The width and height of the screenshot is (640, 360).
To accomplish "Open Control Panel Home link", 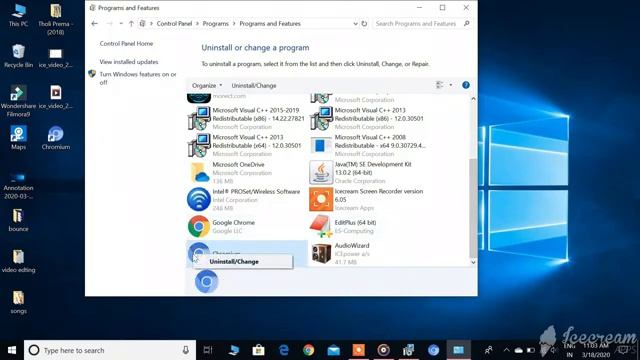I will [126, 43].
